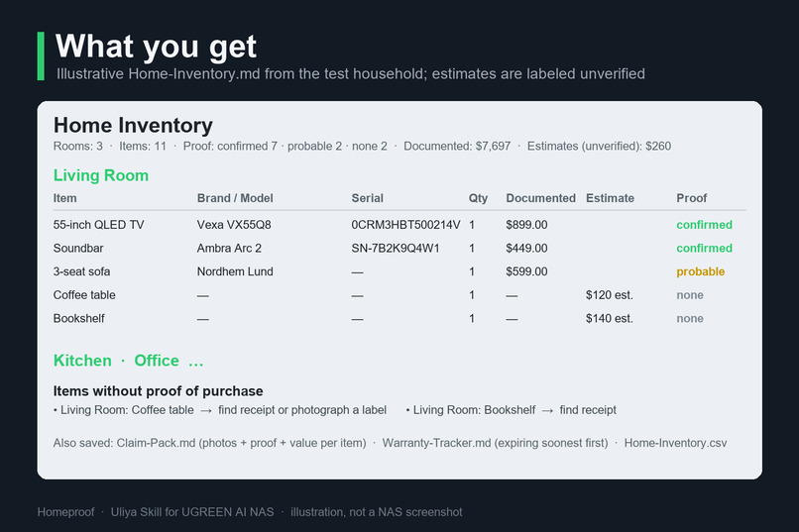Click the 'Home-Inventory.csv' file name
This screenshot has width=799, height=532.
coord(676,443)
